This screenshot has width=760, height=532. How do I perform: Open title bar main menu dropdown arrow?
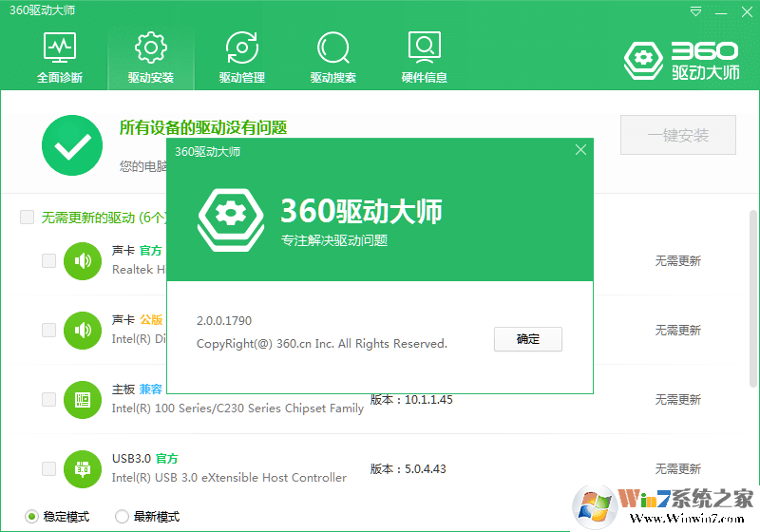coord(696,11)
